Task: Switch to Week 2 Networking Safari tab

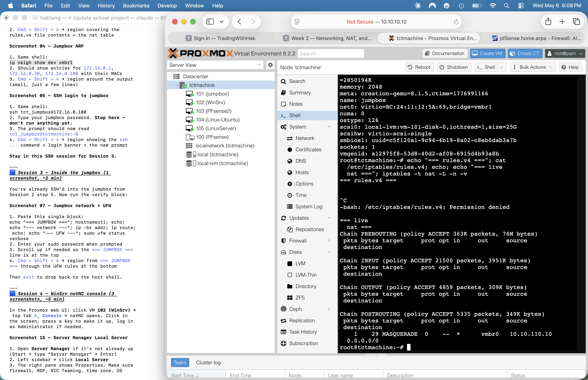Action: tap(327, 38)
